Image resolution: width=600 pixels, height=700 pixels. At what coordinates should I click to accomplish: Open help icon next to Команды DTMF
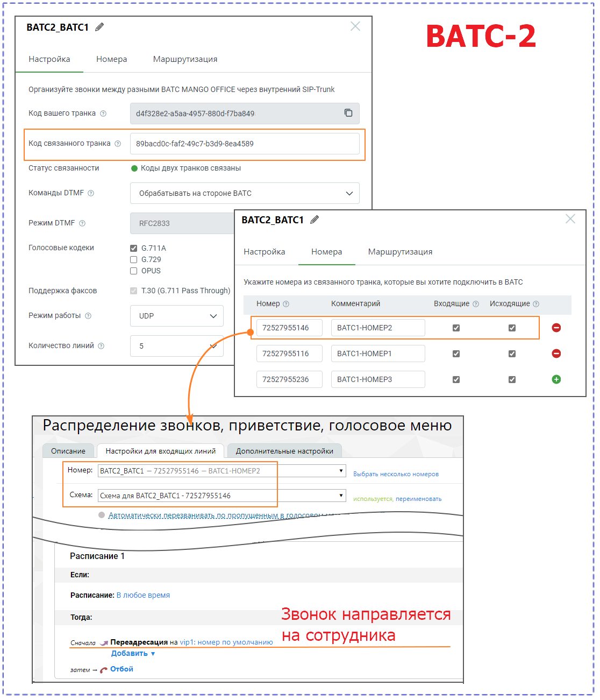coord(91,193)
